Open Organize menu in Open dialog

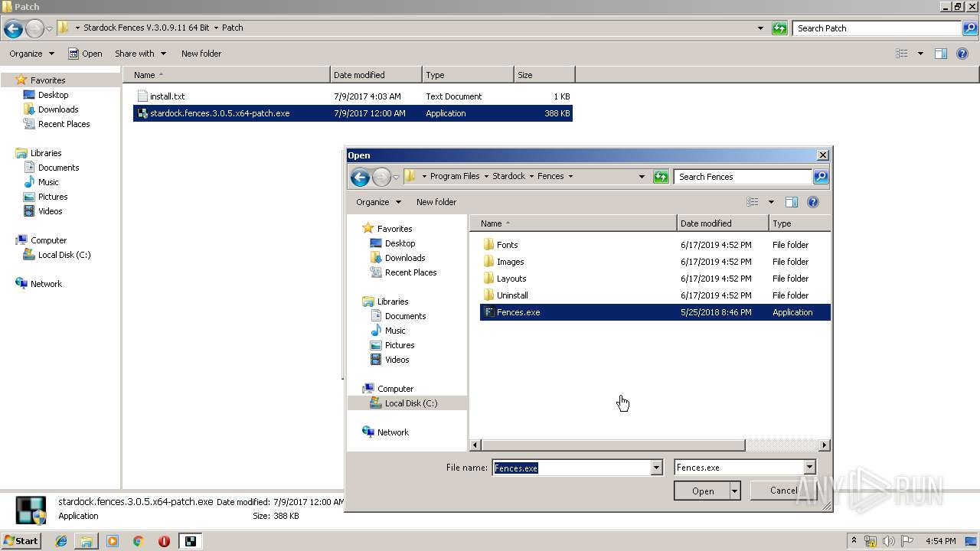[378, 202]
